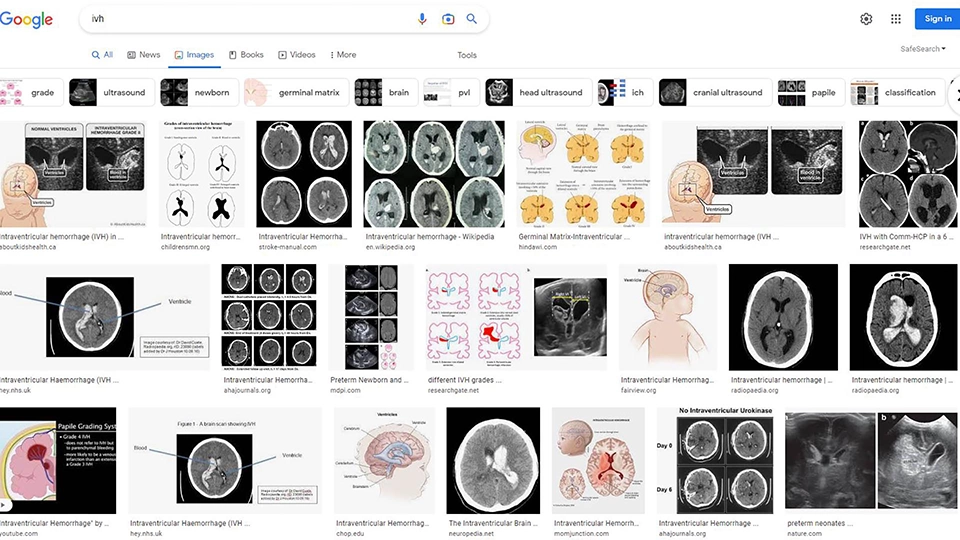The height and width of the screenshot is (540, 960).
Task: Open the mdpi.com Preterm Newborn image
Action: pyautogui.click(x=371, y=317)
